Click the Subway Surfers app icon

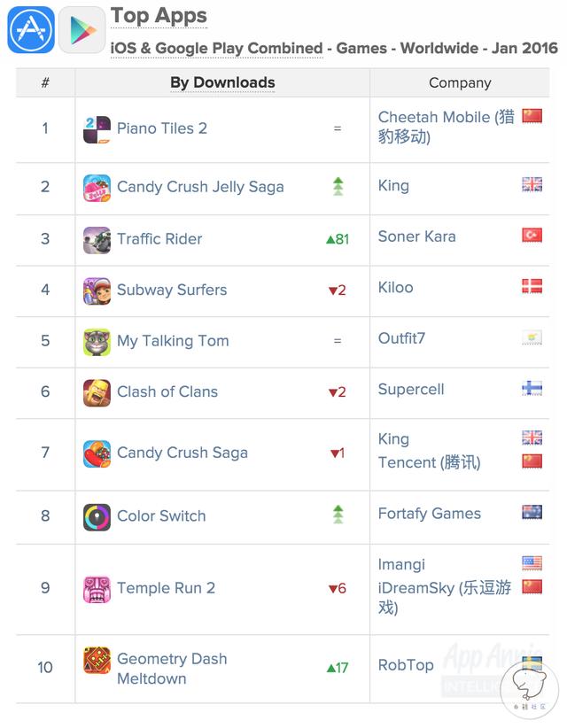pyautogui.click(x=97, y=290)
